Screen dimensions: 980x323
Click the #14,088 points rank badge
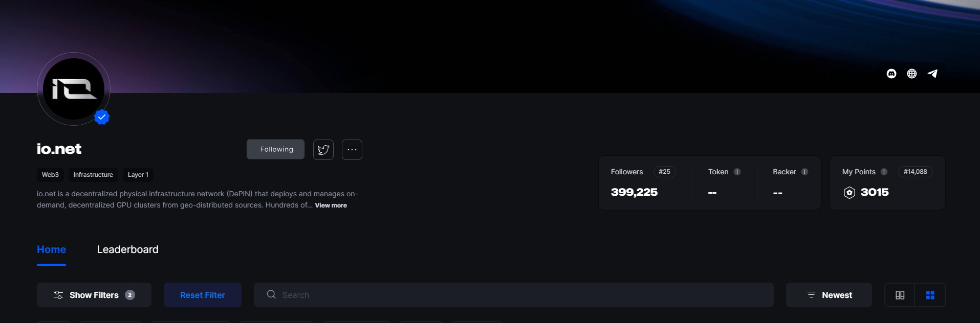(916, 172)
